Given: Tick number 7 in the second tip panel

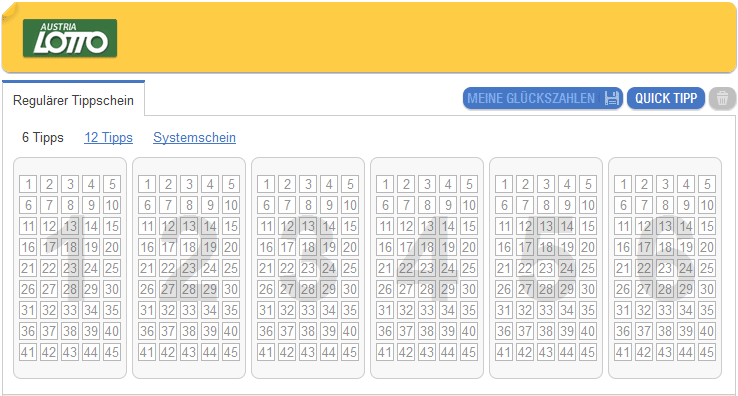Looking at the screenshot, I should [x=168, y=205].
